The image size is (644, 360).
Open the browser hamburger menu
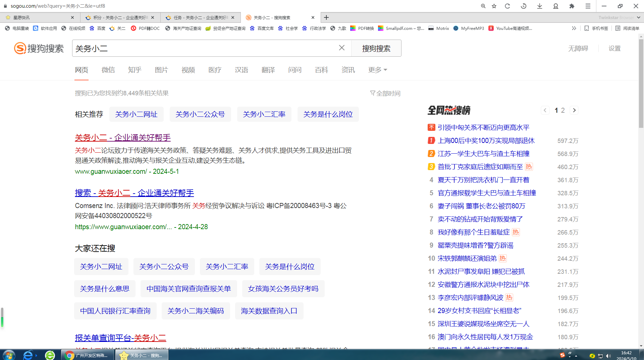(588, 6)
